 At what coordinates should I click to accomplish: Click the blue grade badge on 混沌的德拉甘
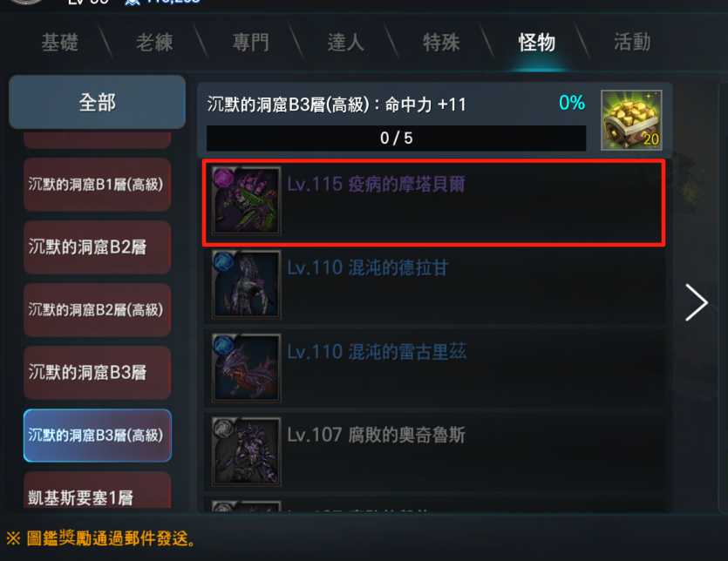(224, 262)
